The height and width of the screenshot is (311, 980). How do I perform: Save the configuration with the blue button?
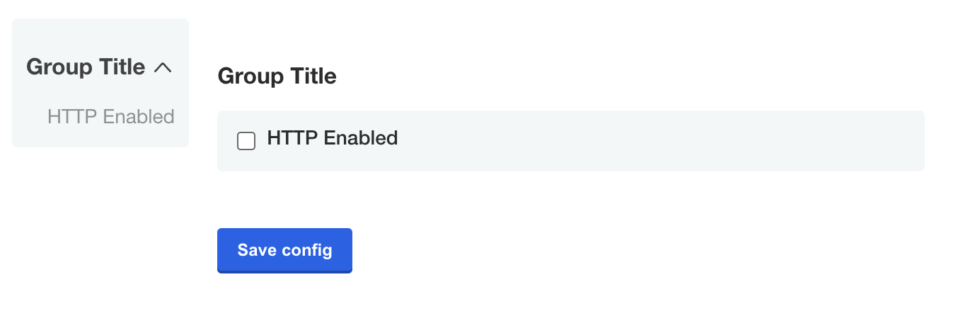click(x=284, y=250)
